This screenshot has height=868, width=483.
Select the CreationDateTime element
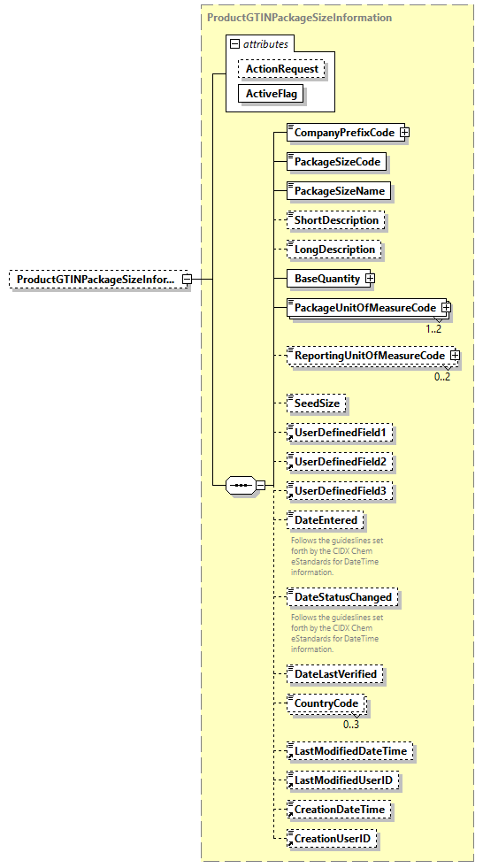339,810
